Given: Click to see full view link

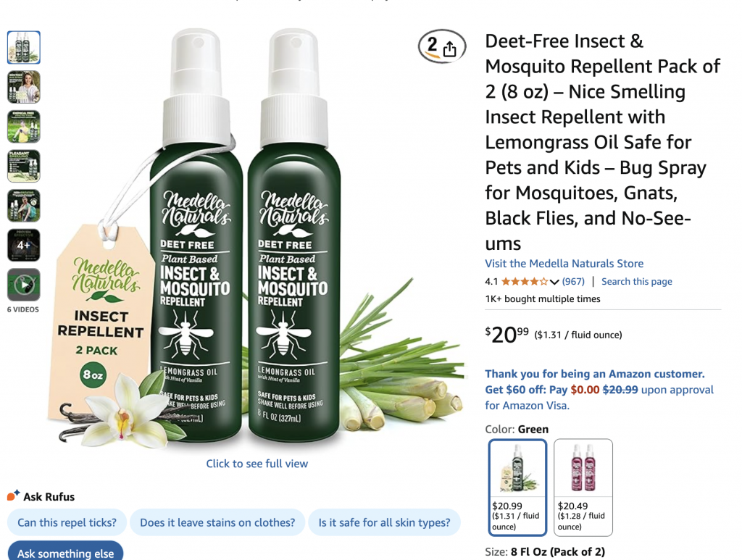Looking at the screenshot, I should 257,464.
